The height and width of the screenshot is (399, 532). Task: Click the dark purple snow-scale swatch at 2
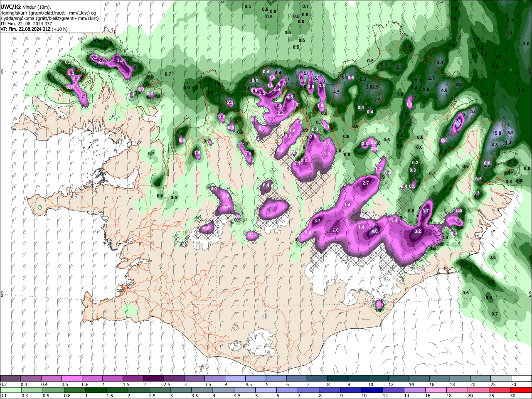(153, 378)
